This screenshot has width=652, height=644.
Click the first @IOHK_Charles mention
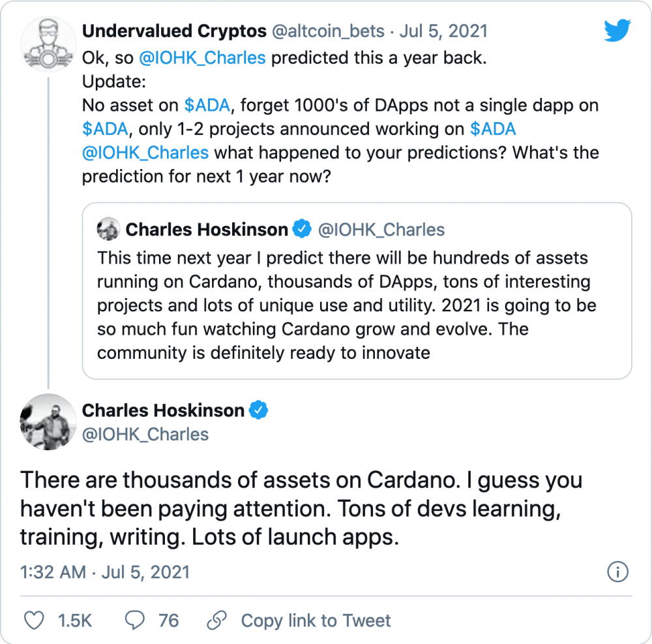pyautogui.click(x=202, y=58)
